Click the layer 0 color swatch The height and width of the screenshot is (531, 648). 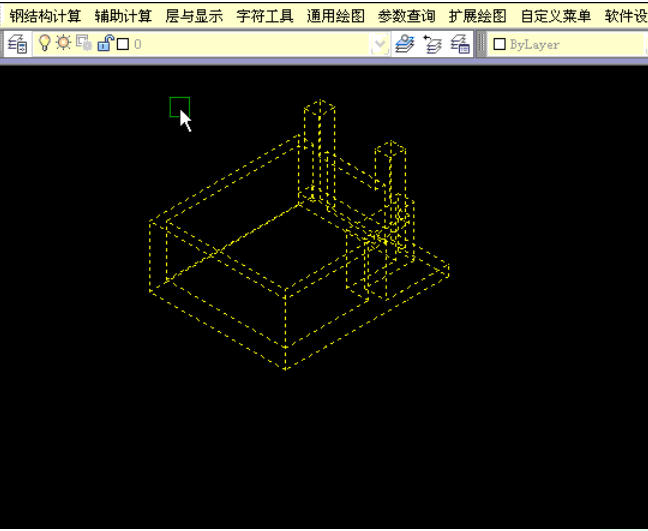click(123, 44)
